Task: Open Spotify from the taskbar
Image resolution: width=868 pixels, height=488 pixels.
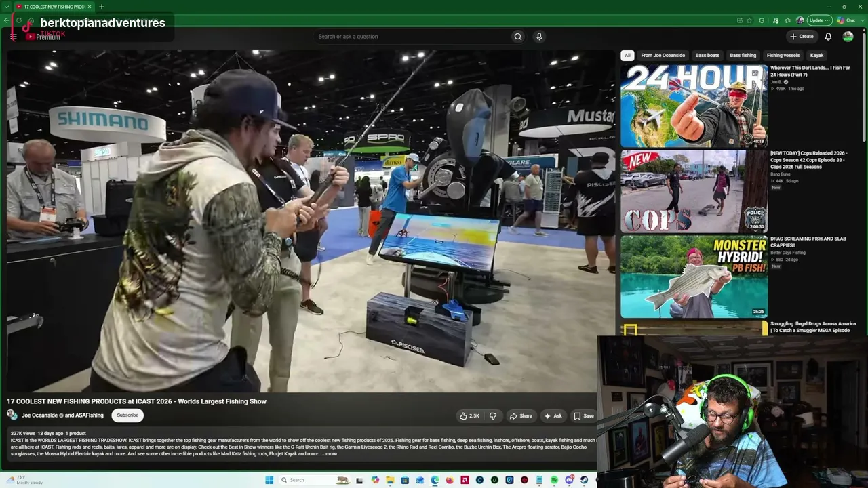Action: click(554, 480)
